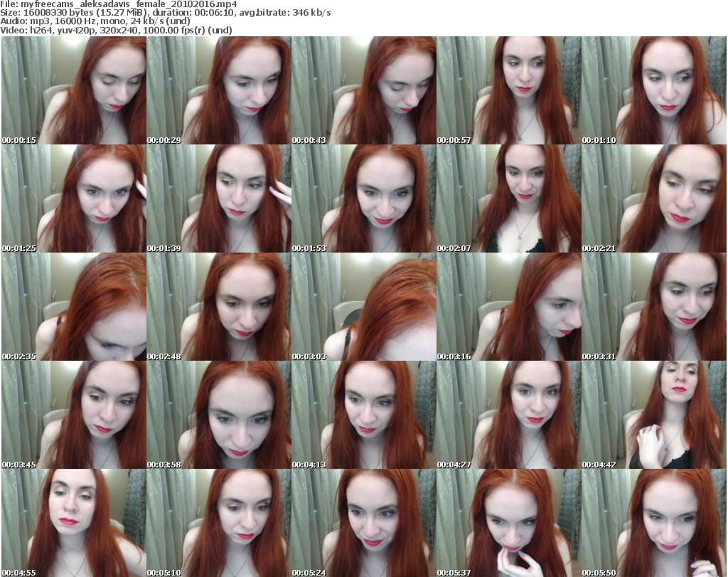Select the thumbnail timestamped 00:01:10
The height and width of the screenshot is (577, 728).
click(654, 90)
